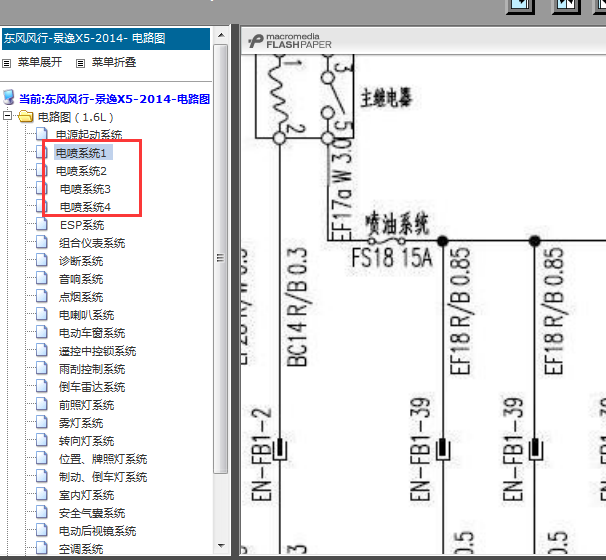The height and width of the screenshot is (560, 606).
Task: Click 菜单折叠 to collapse all menus
Action: coord(114,62)
